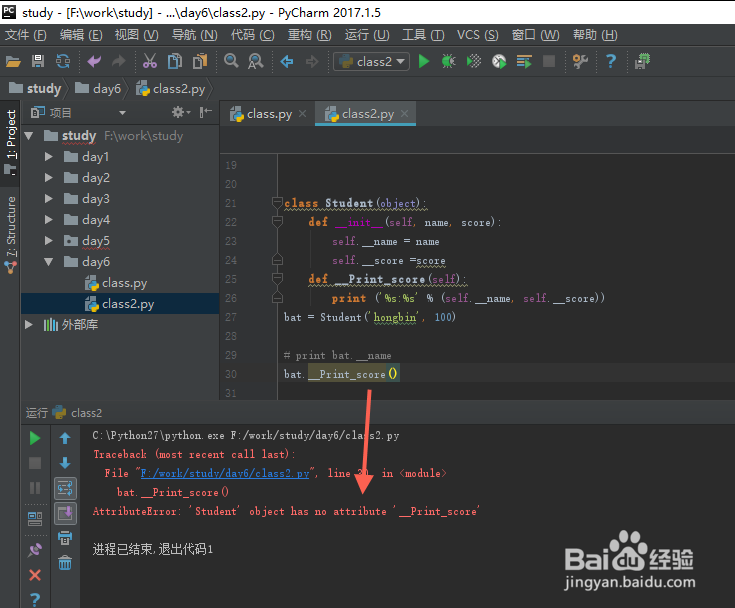Open the class2 run configuration dropdown

(372, 61)
